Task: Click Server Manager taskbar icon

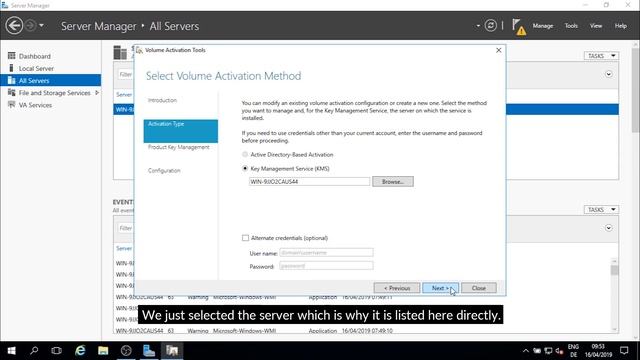Action: click(149, 351)
